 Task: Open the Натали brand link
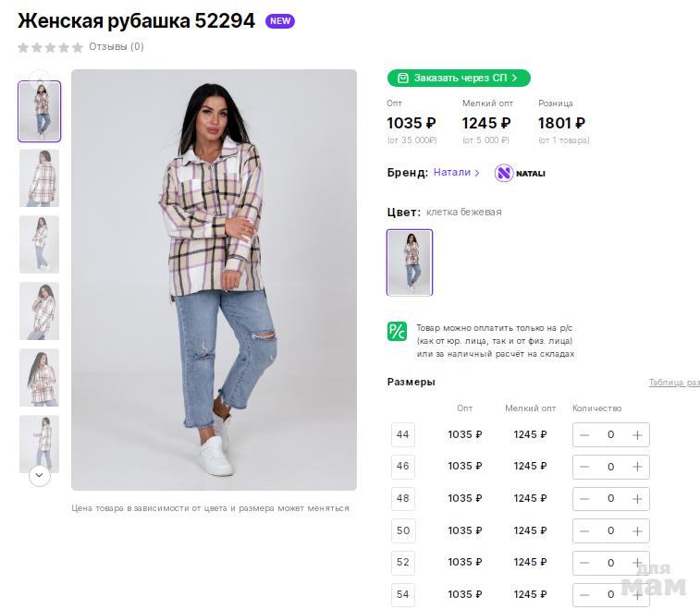[x=456, y=173]
